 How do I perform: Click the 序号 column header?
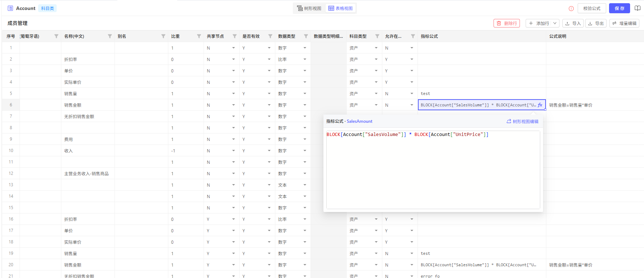11,36
